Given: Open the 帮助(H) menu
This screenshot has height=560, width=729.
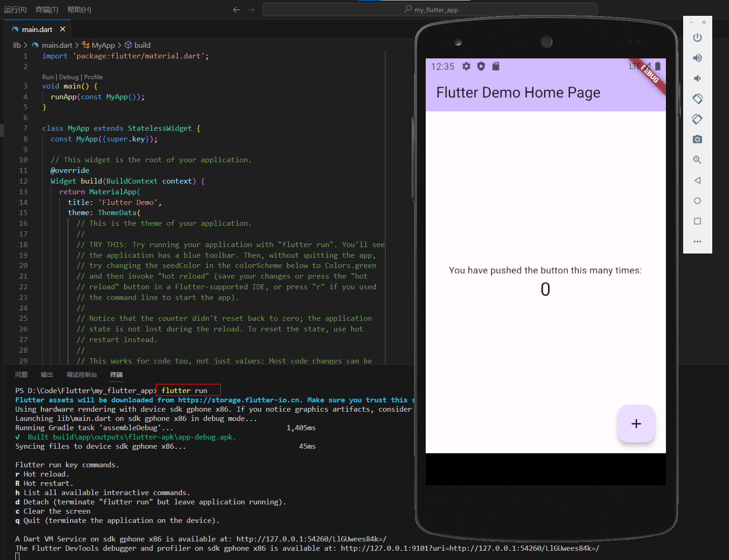Looking at the screenshot, I should click(79, 10).
